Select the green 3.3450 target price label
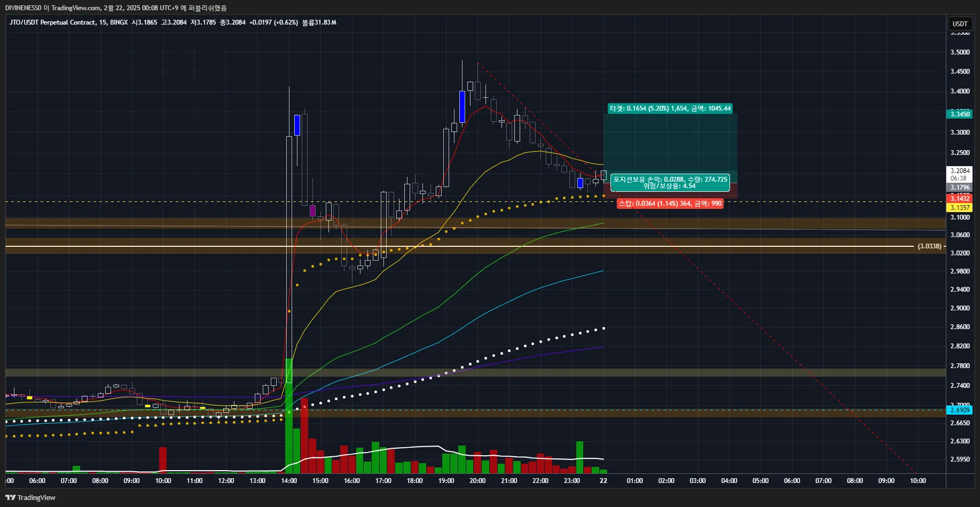 pos(960,114)
